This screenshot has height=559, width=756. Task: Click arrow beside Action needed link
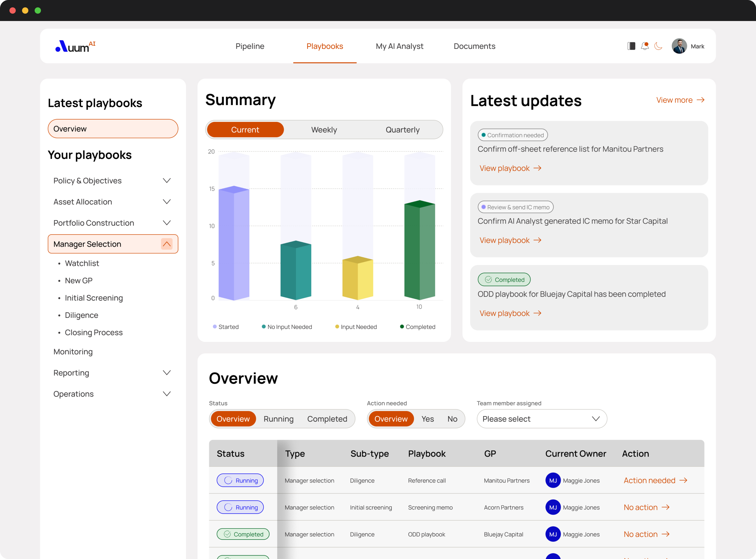(683, 480)
